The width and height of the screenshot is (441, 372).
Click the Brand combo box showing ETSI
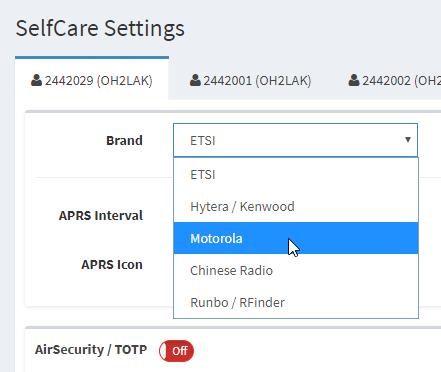pyautogui.click(x=295, y=140)
